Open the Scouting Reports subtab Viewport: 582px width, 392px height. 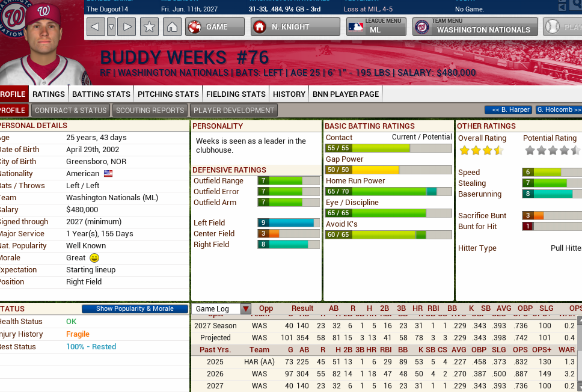(150, 111)
